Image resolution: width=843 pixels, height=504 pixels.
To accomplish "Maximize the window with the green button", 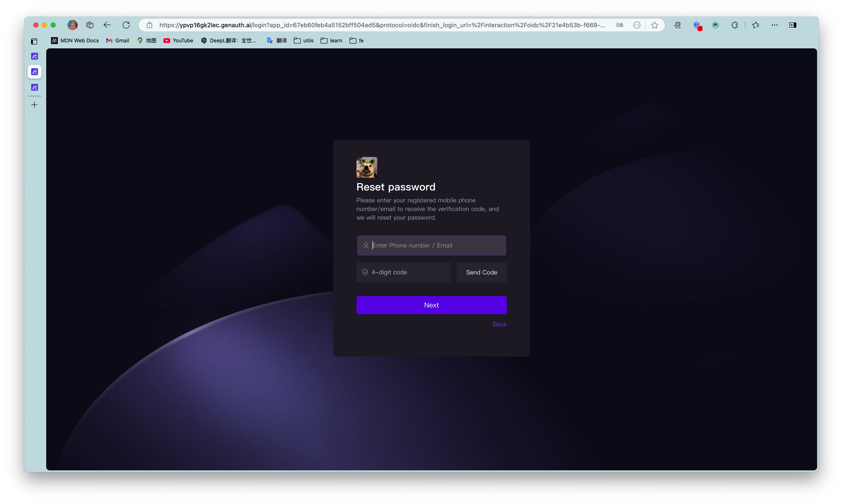I will 53,25.
